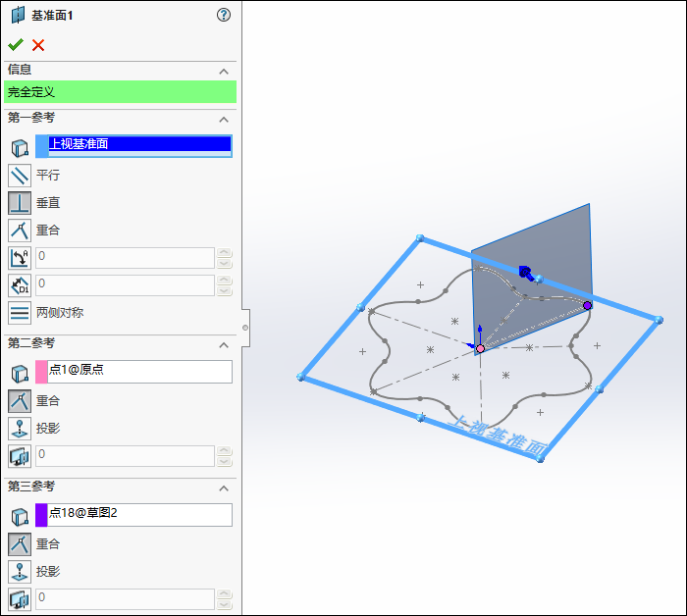Click the second reference offset icon
Viewport: 687px width, 616px height.
(20, 456)
